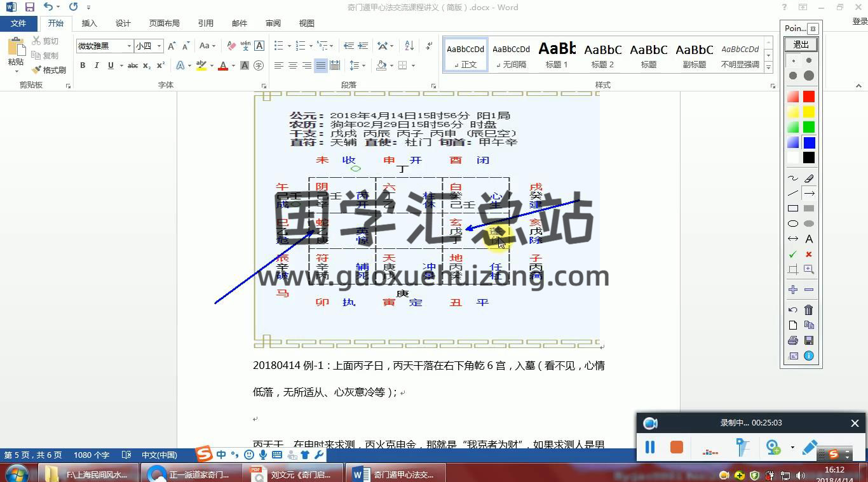Image resolution: width=868 pixels, height=482 pixels.
Task: Select the eraser tool in Pointofix
Action: (809, 178)
